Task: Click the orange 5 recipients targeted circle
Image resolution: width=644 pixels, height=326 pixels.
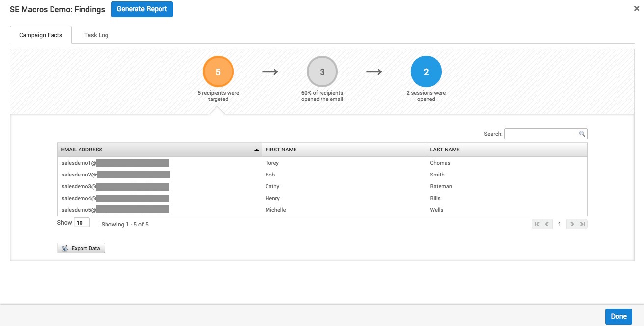Action: [x=218, y=72]
